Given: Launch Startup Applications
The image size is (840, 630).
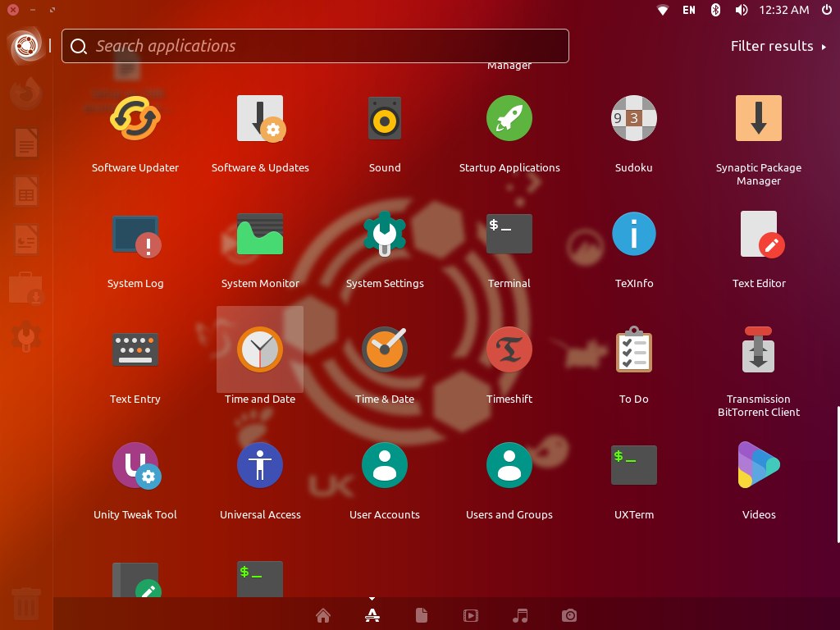Looking at the screenshot, I should tap(509, 118).
